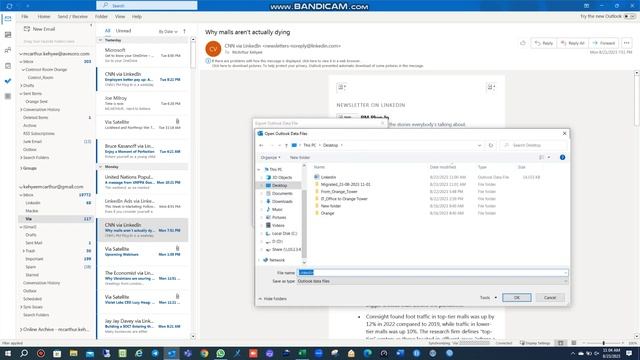Expand the Conversation History folder in first account
Image resolution: width=640 pixels, height=360 pixels.
[x=21, y=110]
